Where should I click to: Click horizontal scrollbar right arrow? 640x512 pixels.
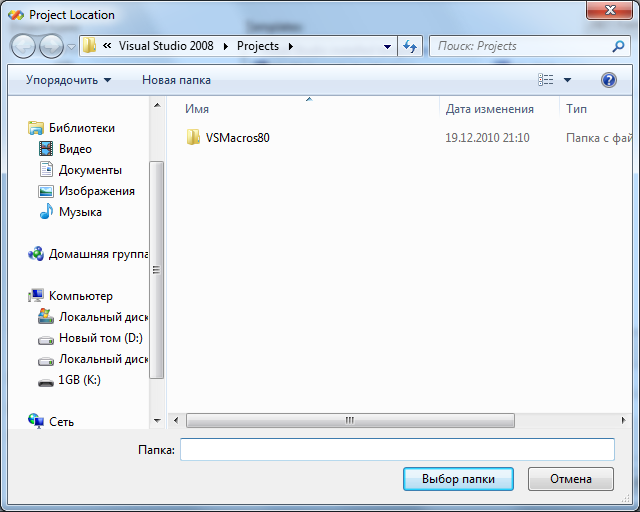623,420
